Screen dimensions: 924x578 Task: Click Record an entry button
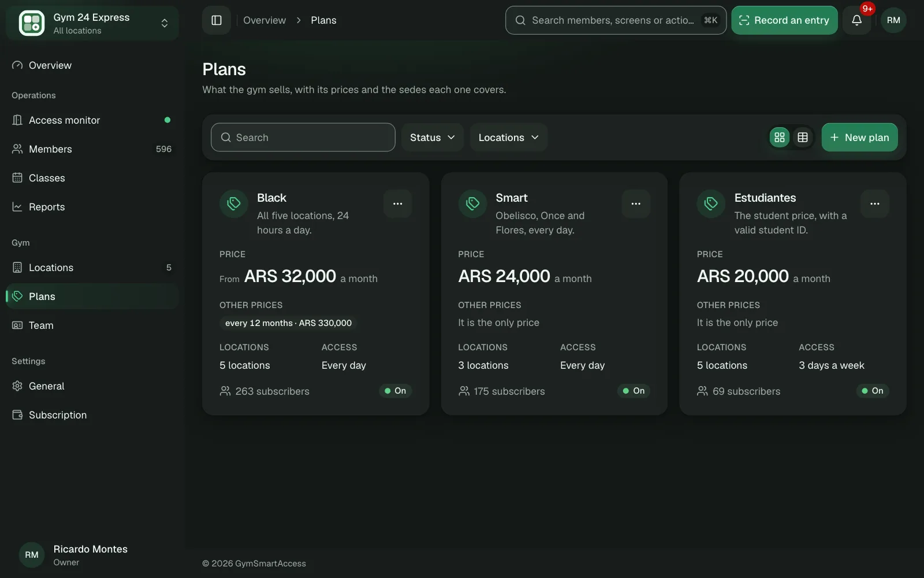pos(784,20)
